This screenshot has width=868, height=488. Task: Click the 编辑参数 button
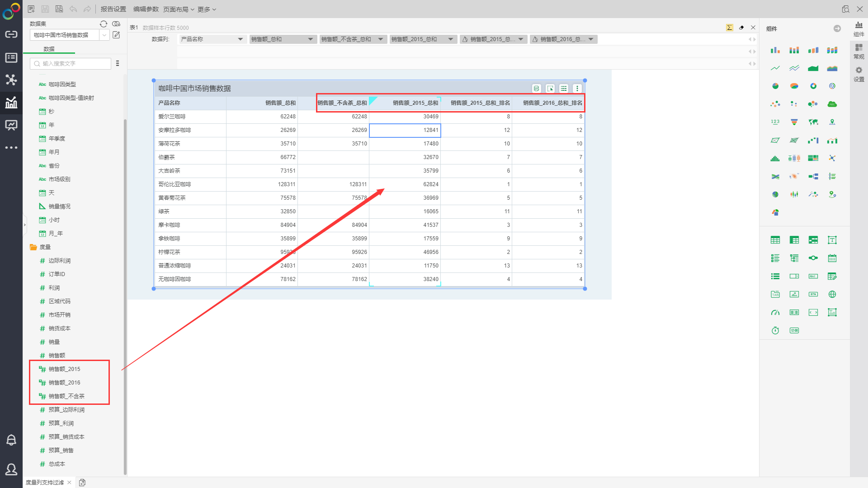pyautogui.click(x=146, y=9)
